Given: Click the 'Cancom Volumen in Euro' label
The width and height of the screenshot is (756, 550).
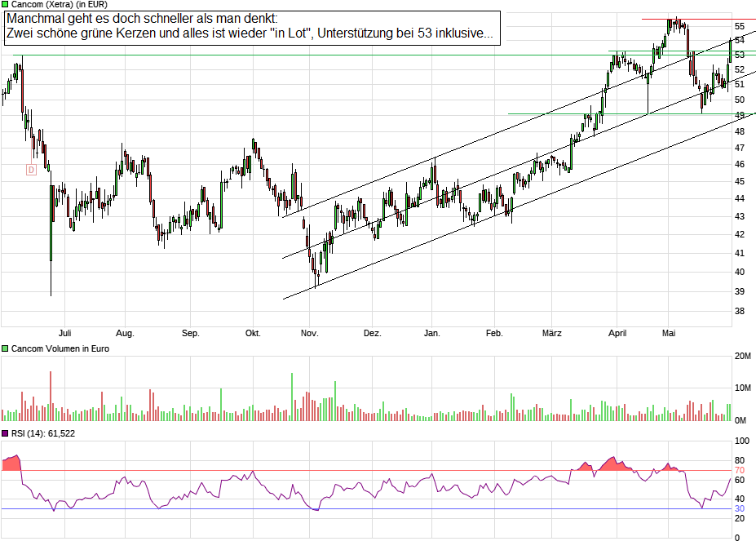Looking at the screenshot, I should tap(60, 348).
